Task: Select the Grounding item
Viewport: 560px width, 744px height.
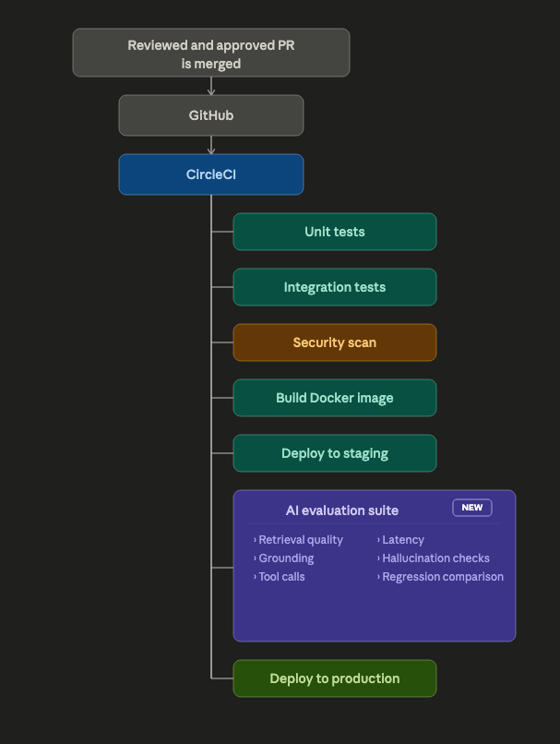Action: click(283, 558)
